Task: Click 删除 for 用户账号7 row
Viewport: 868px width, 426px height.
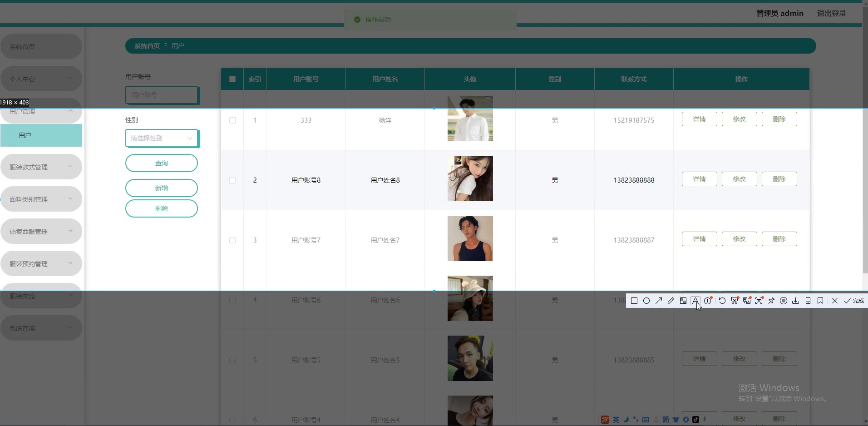Action: 779,239
